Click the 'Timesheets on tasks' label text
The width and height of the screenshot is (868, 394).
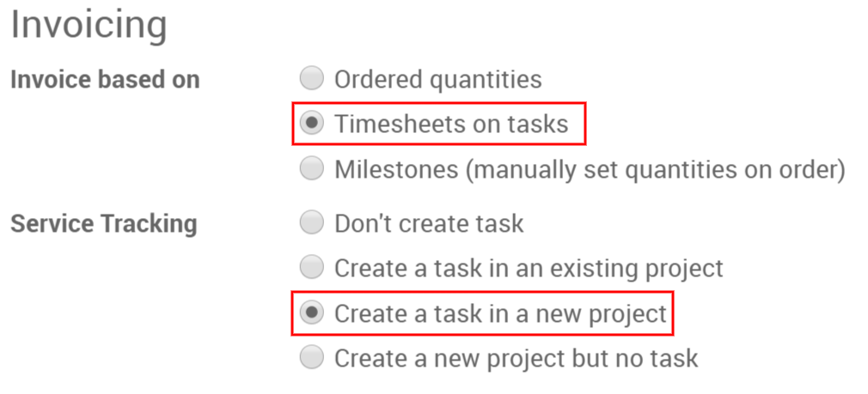tap(451, 124)
